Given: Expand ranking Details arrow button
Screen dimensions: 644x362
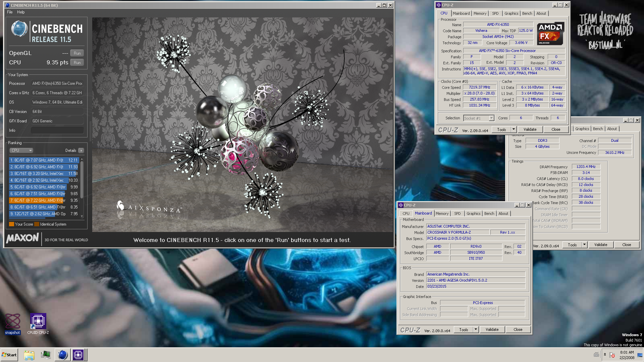Looking at the screenshot, I should click(x=81, y=150).
